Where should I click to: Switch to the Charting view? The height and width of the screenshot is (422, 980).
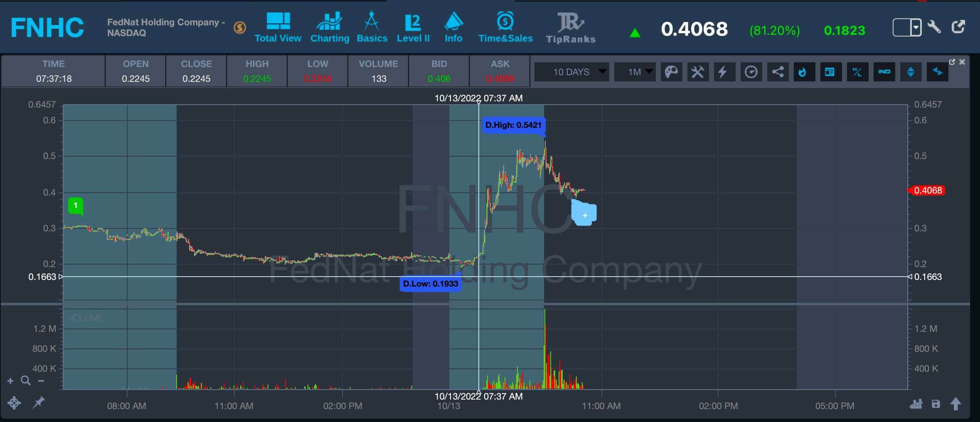[x=330, y=27]
